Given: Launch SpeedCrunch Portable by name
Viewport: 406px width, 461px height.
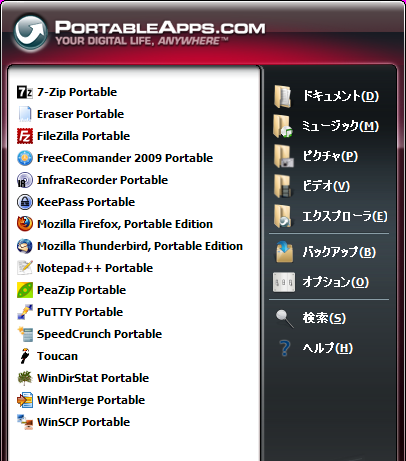Looking at the screenshot, I should 99,334.
